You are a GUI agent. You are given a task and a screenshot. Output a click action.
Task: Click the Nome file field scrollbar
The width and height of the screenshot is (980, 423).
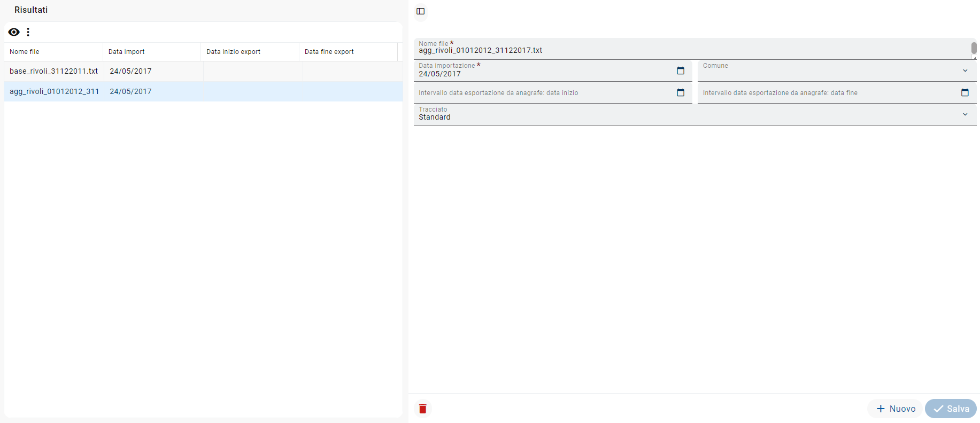coord(974,49)
